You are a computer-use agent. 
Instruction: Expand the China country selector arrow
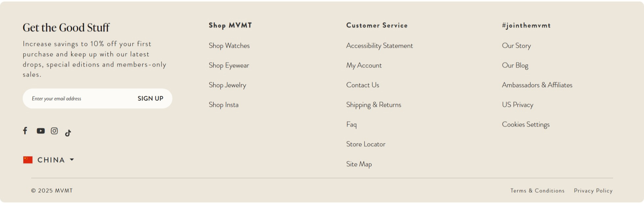72,159
